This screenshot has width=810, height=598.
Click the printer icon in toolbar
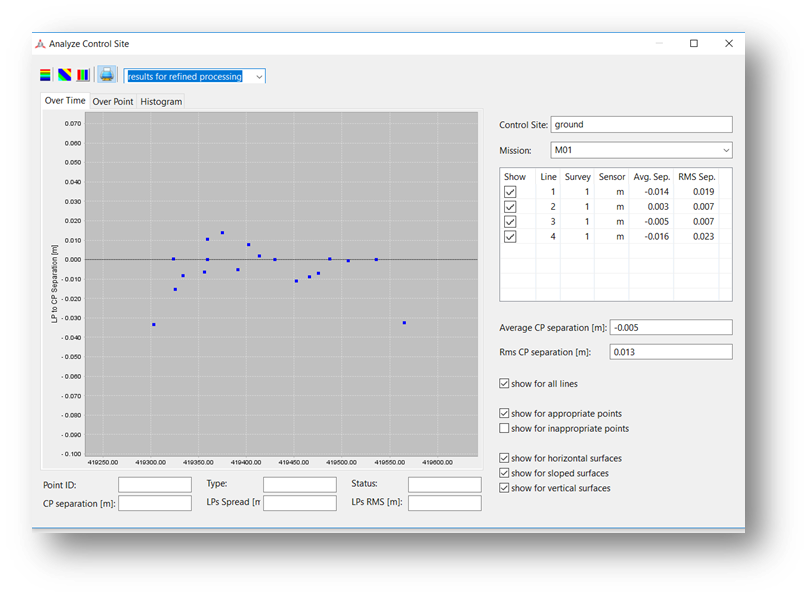[x=107, y=74]
